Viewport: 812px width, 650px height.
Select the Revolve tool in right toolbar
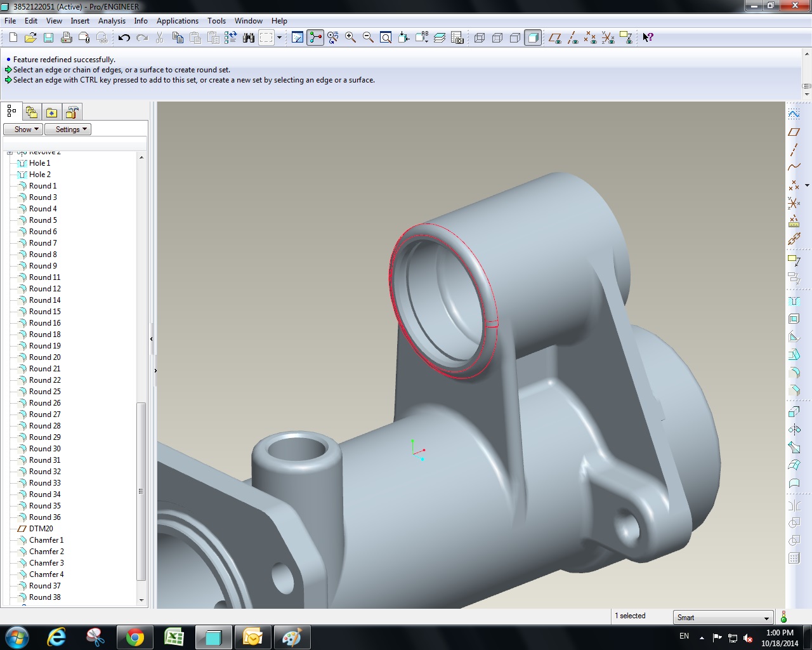[x=794, y=430]
